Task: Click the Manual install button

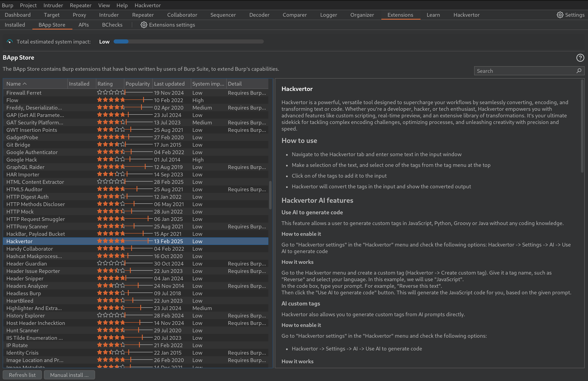Action: 69,375
